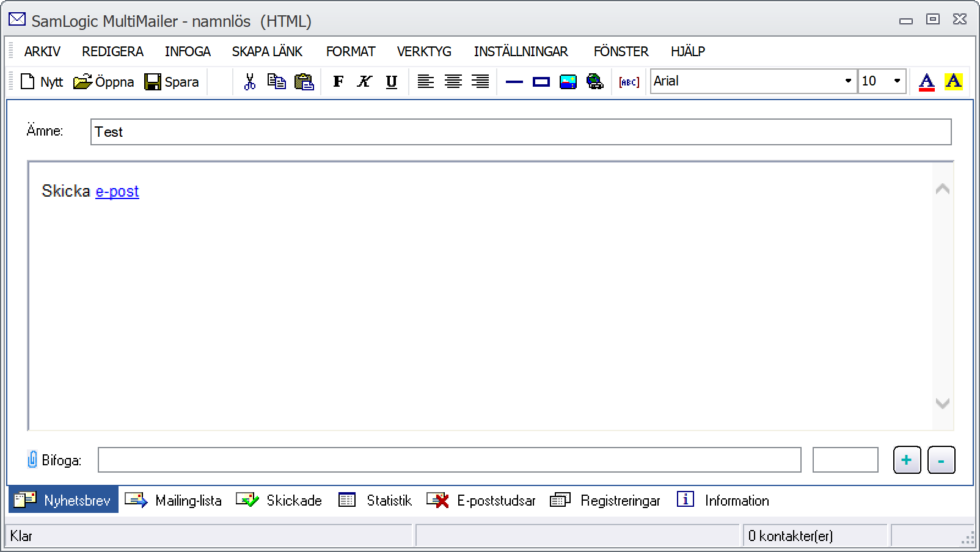This screenshot has height=552, width=980.
Task: Paste using the clipboard icon
Action: [304, 81]
